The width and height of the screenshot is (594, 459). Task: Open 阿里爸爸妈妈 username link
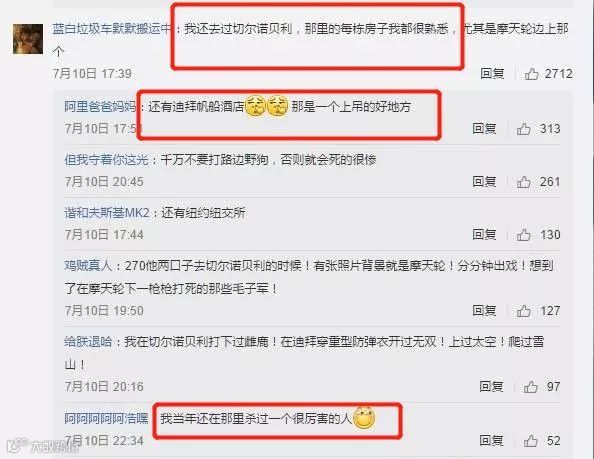(x=100, y=107)
